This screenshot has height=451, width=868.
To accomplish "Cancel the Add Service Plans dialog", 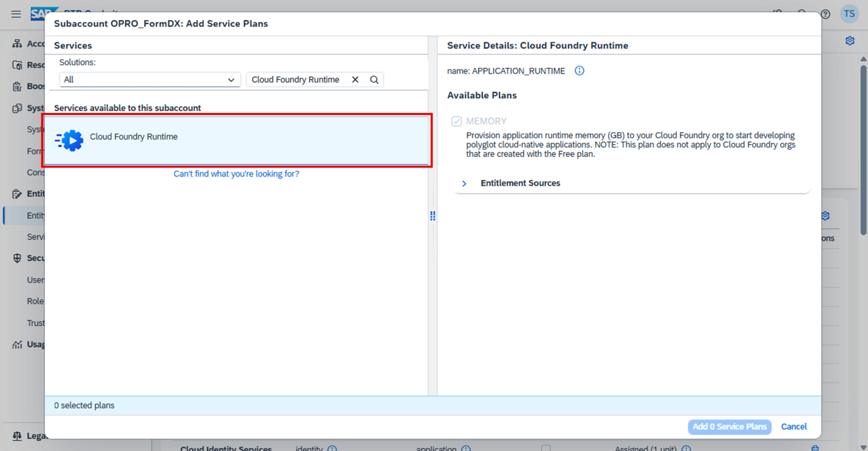I will point(794,427).
